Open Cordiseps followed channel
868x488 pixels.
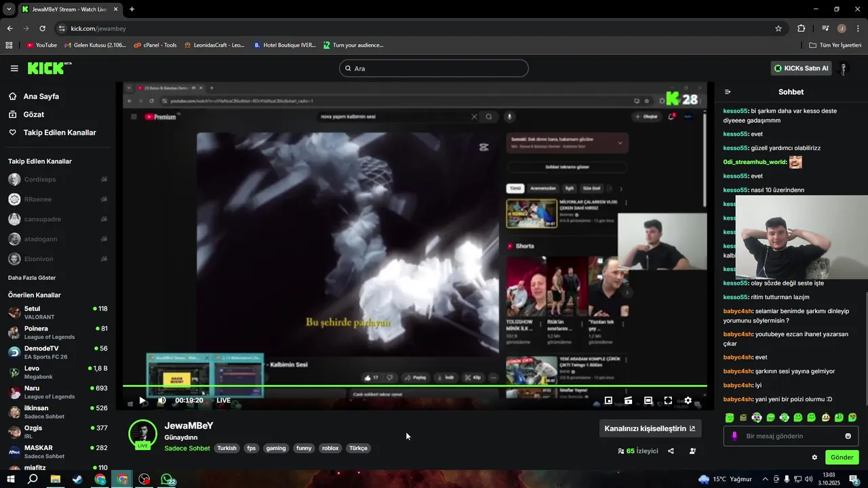(58, 180)
